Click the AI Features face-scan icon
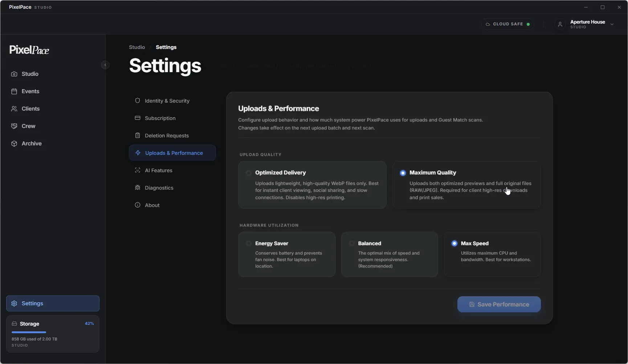 pos(138,170)
